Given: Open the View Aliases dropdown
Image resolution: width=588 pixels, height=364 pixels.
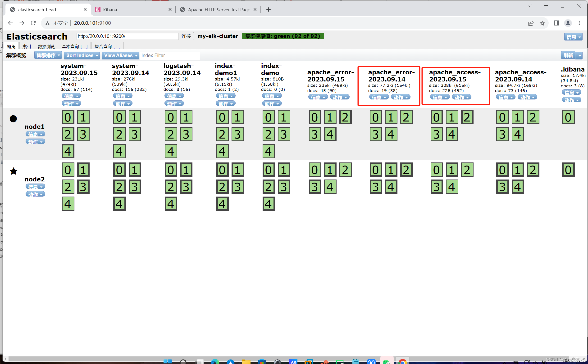Looking at the screenshot, I should coord(120,55).
